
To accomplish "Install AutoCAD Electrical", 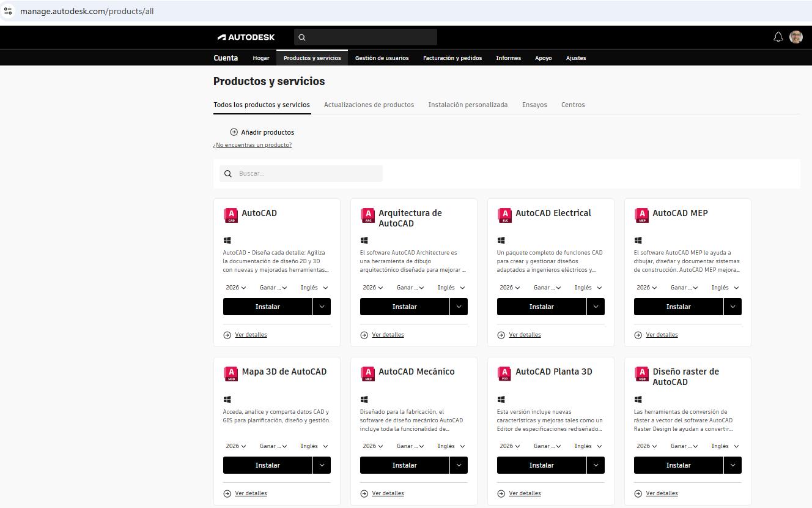I will coord(542,307).
